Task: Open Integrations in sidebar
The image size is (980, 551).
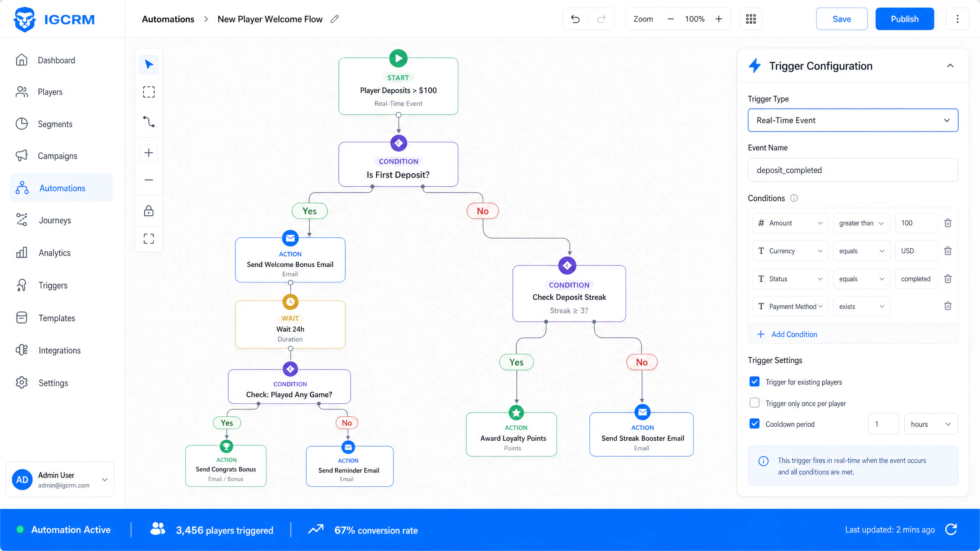Action: click(61, 350)
